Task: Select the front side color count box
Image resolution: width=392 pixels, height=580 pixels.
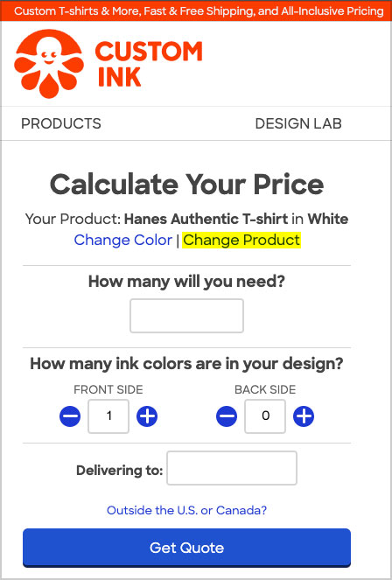Action: (108, 416)
